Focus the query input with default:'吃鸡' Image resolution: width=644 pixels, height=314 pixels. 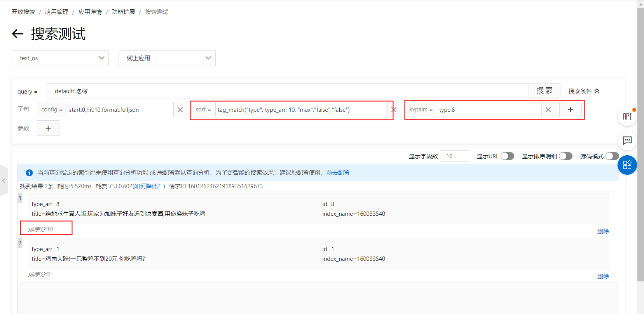[x=288, y=91]
